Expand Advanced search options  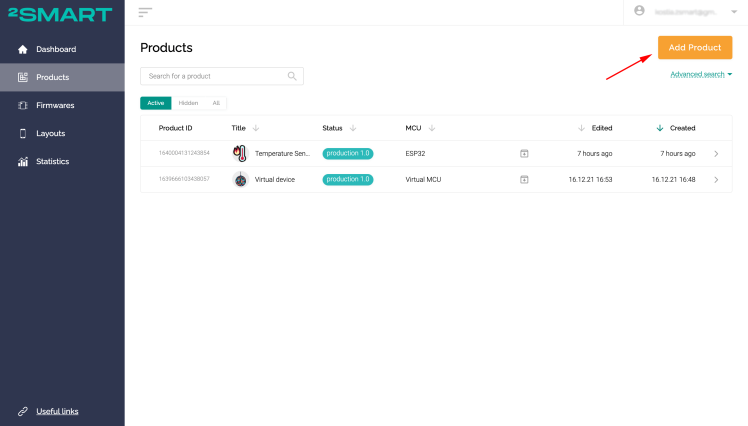(701, 74)
